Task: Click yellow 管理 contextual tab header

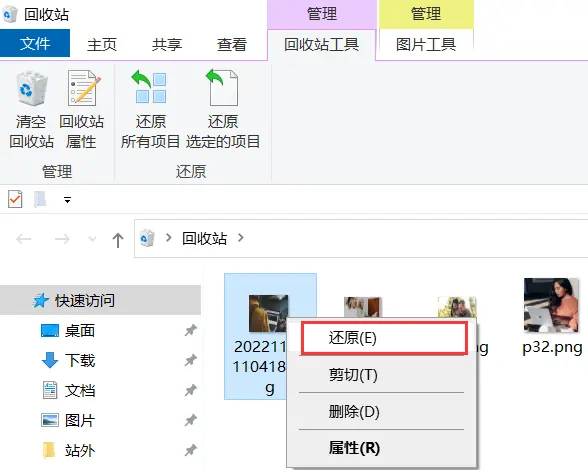Action: coord(426,14)
